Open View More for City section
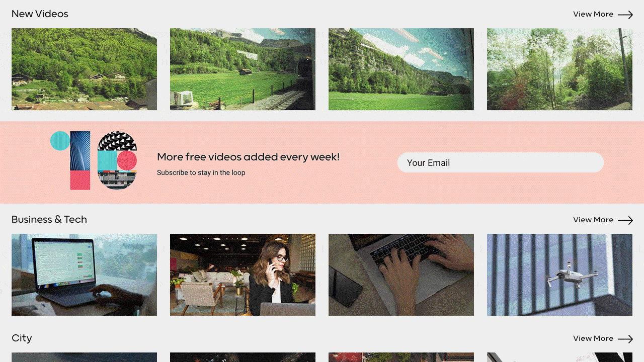The height and width of the screenshot is (362, 644). point(593,338)
